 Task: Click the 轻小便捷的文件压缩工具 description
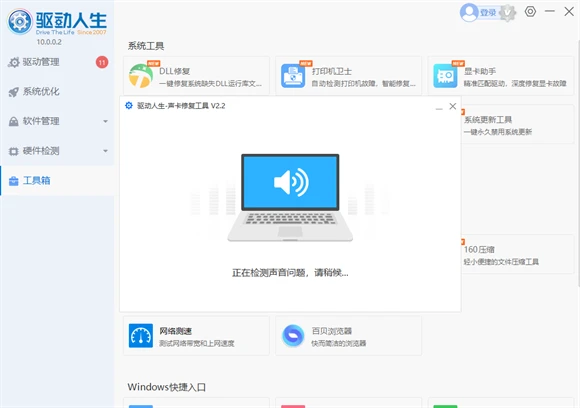click(501, 262)
